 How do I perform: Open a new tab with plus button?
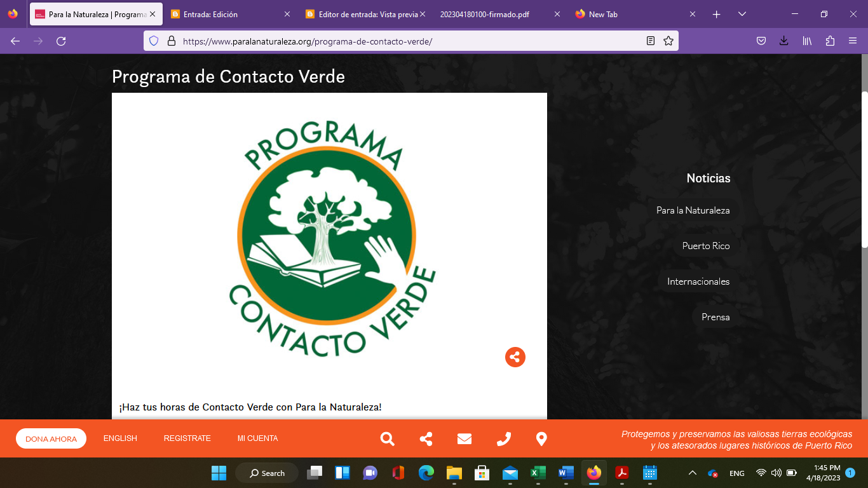point(717,14)
